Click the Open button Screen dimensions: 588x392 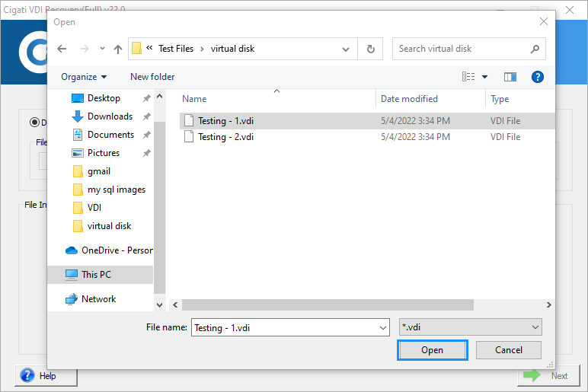433,350
